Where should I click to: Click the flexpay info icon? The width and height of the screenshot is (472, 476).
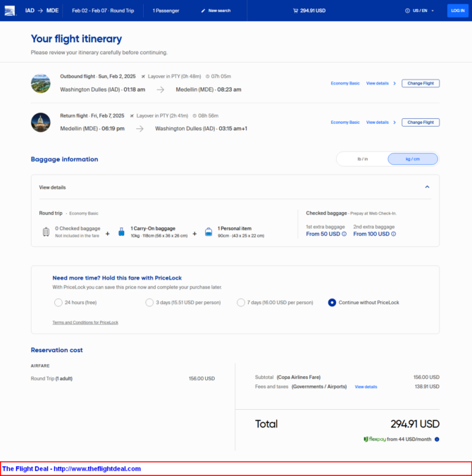pyautogui.click(x=437, y=439)
